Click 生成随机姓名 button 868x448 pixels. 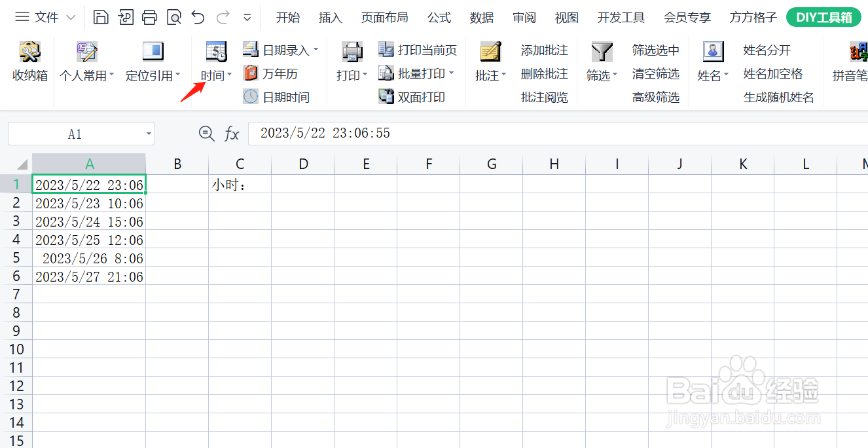(779, 97)
